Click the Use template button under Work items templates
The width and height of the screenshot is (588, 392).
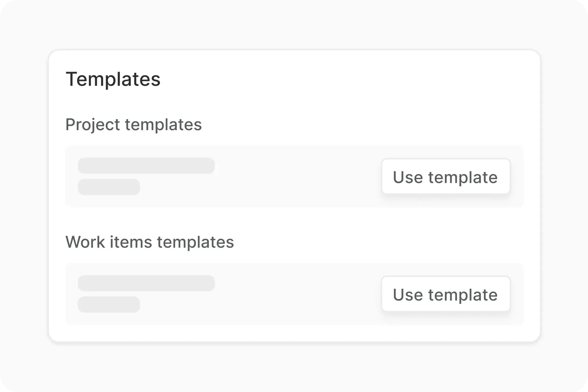(446, 294)
